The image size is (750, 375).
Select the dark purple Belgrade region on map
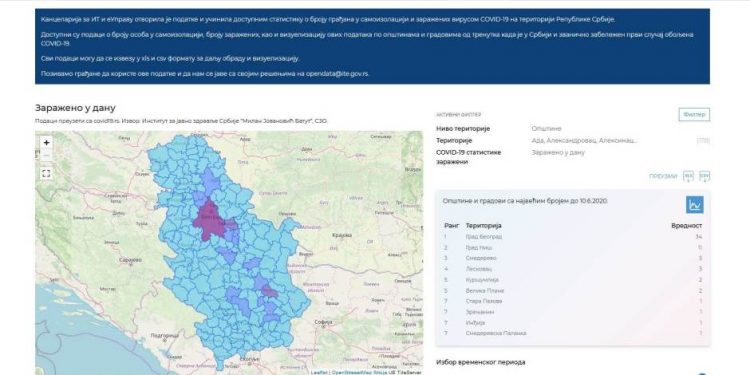[x=209, y=221]
